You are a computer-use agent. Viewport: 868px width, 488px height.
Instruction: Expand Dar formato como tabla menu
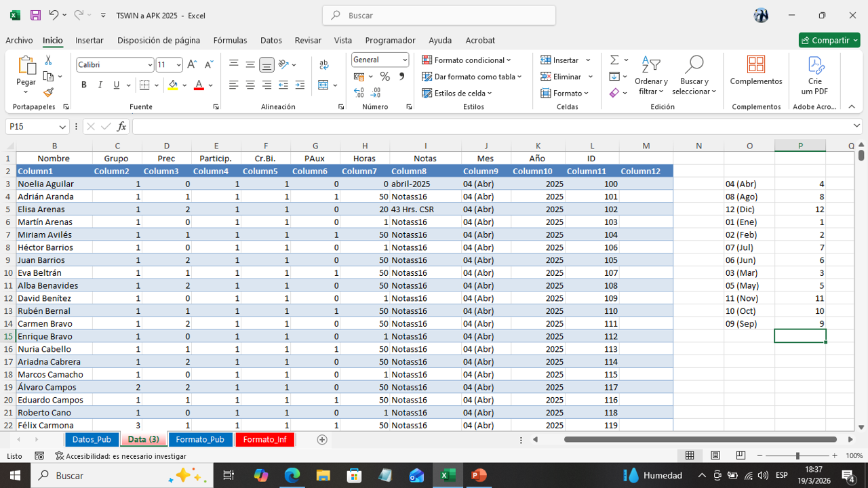click(x=472, y=77)
